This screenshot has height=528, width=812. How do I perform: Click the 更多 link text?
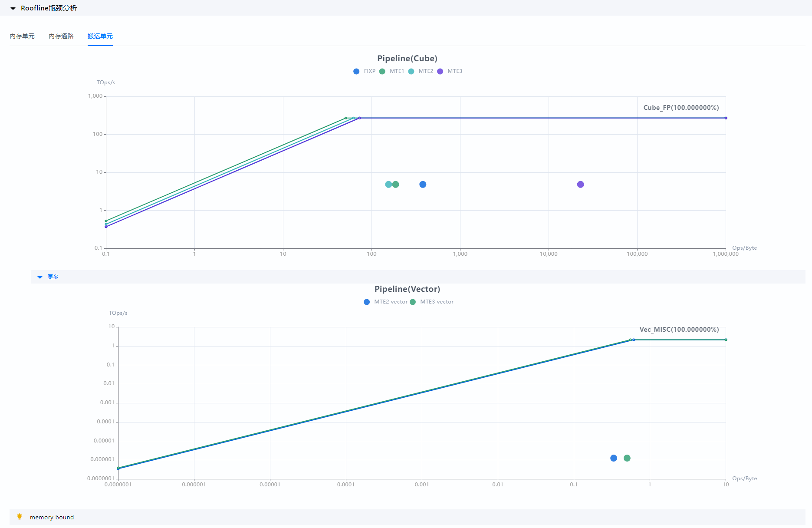pyautogui.click(x=53, y=277)
